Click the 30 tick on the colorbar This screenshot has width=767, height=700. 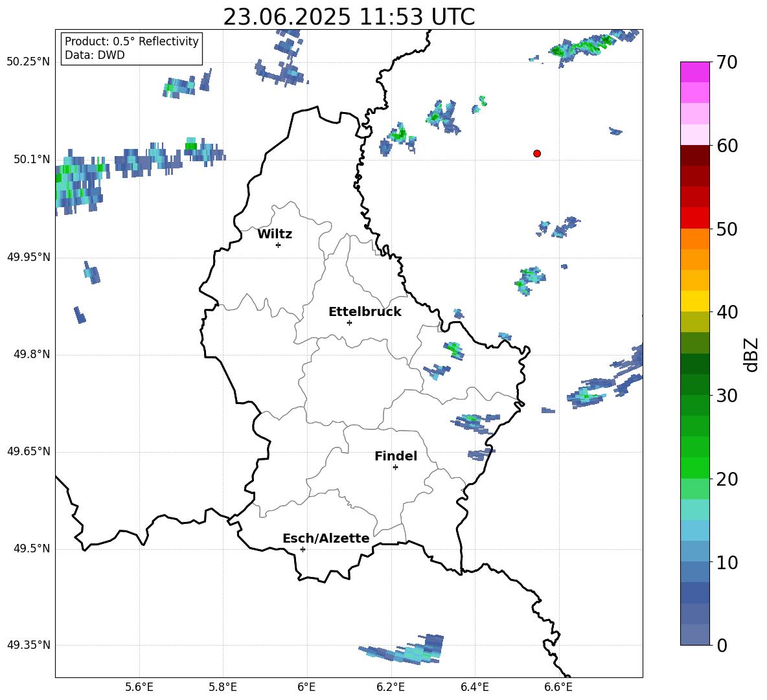pos(726,396)
